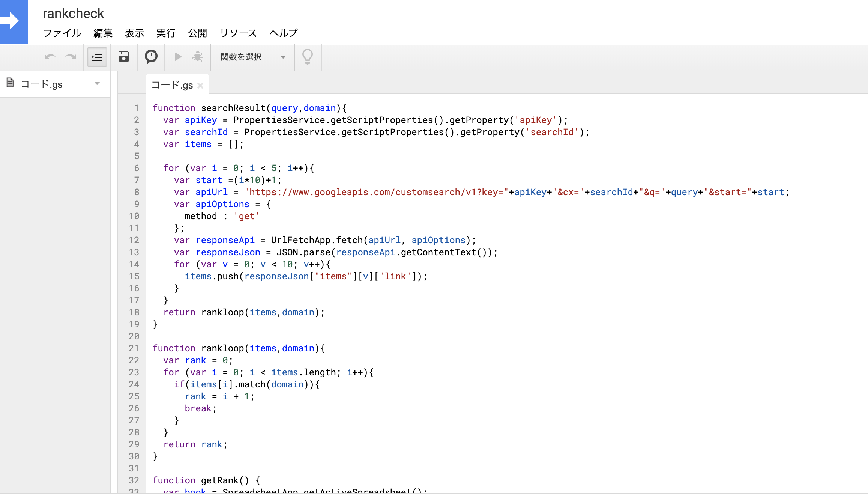Open the 実行 menu
868x494 pixels.
click(166, 33)
